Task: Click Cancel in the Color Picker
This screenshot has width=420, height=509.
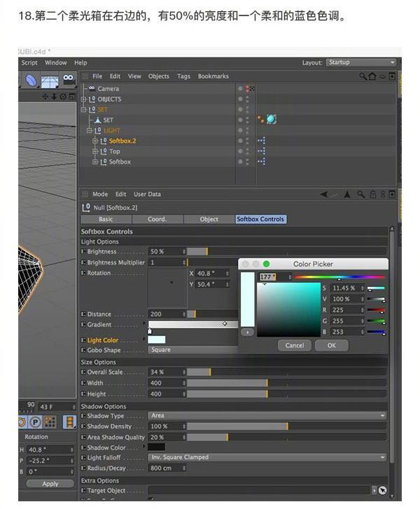Action: point(295,345)
